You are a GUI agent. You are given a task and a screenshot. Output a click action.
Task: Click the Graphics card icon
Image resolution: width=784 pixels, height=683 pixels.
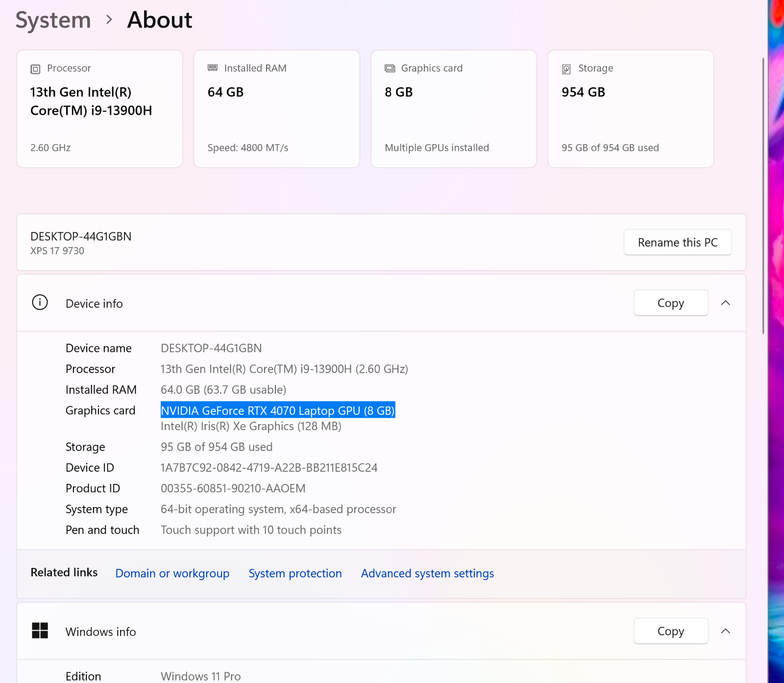tap(390, 68)
